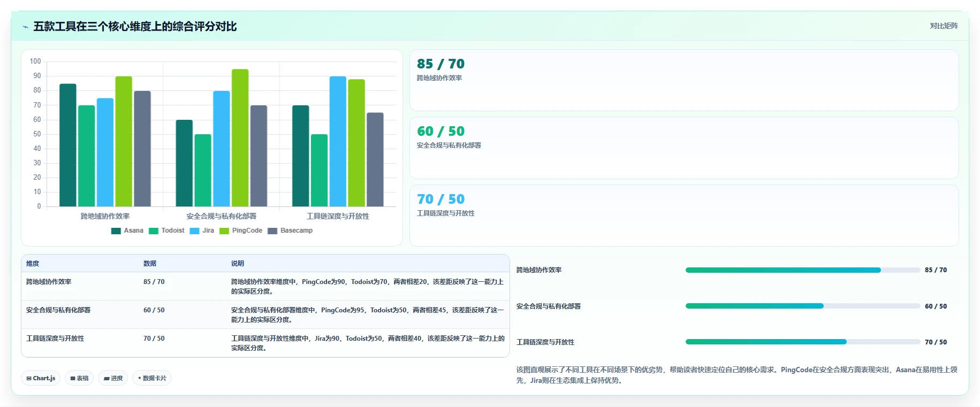
Task: Click the 跨地域协作效率 caption in the stat card
Action: 439,78
